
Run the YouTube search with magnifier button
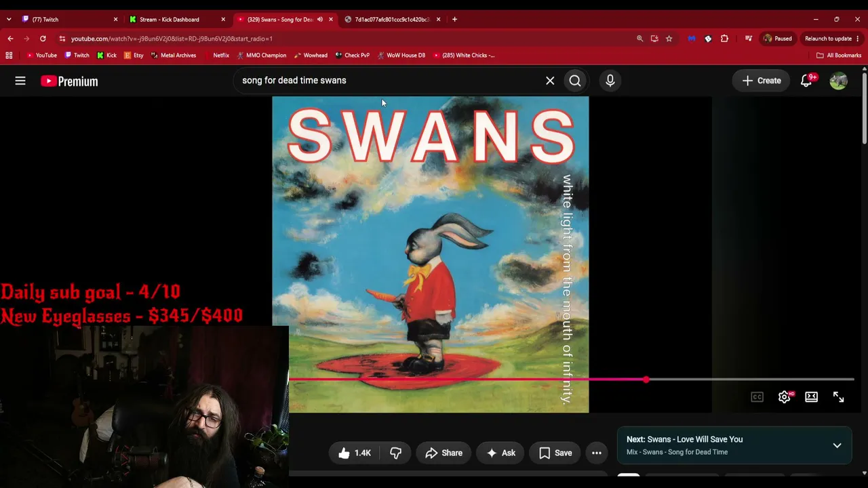tap(575, 81)
